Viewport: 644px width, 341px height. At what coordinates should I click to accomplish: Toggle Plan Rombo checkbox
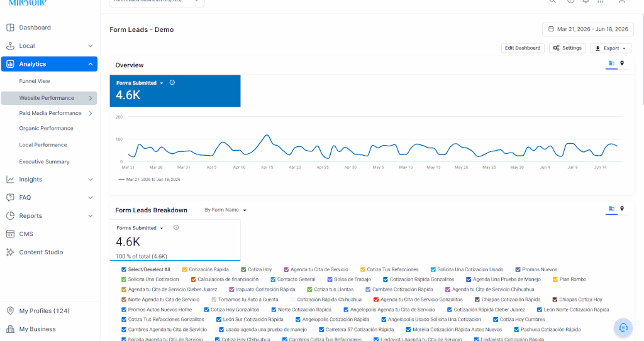point(555,279)
